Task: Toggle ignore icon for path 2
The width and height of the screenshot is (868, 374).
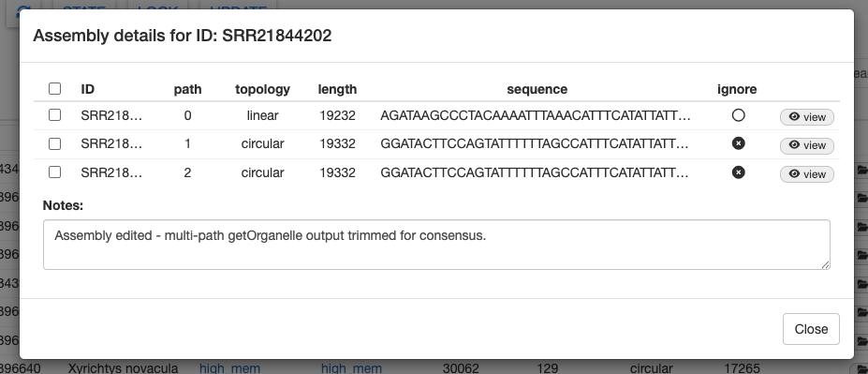Action: [738, 172]
